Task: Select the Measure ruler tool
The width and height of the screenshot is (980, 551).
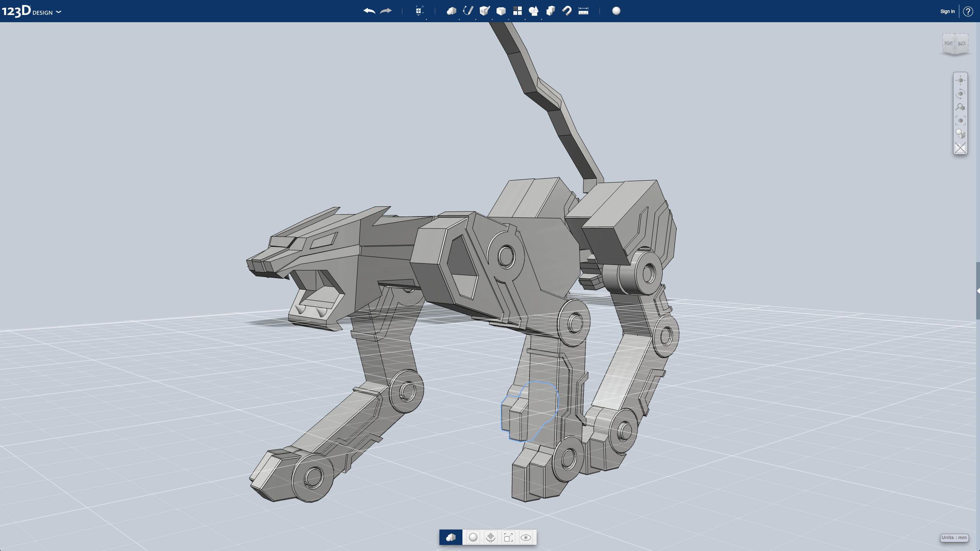Action: [x=583, y=11]
